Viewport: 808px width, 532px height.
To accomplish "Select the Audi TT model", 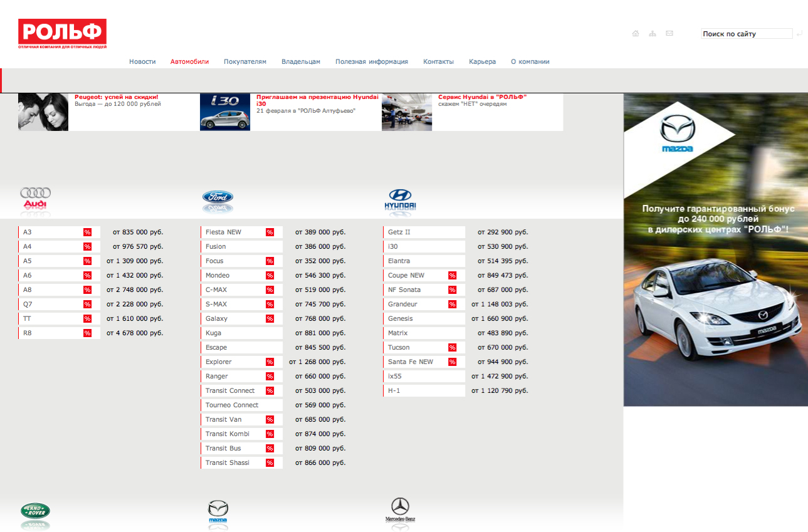I will point(59,319).
